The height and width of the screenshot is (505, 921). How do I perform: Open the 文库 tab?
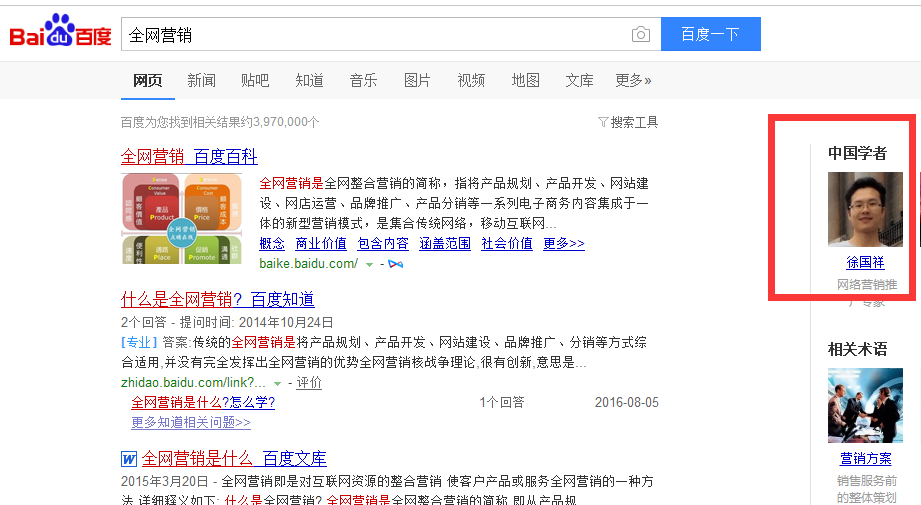tap(580, 80)
